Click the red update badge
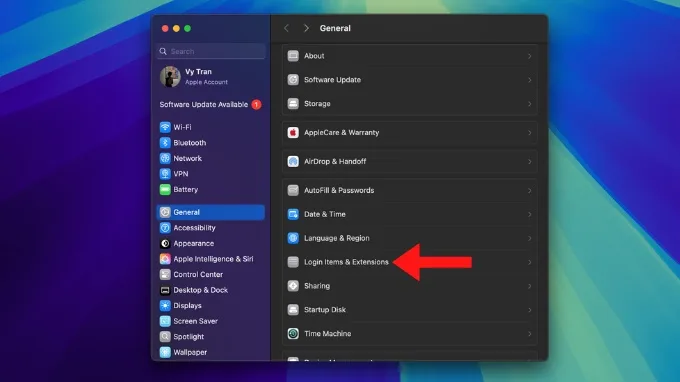The width and height of the screenshot is (680, 382). pos(256,104)
